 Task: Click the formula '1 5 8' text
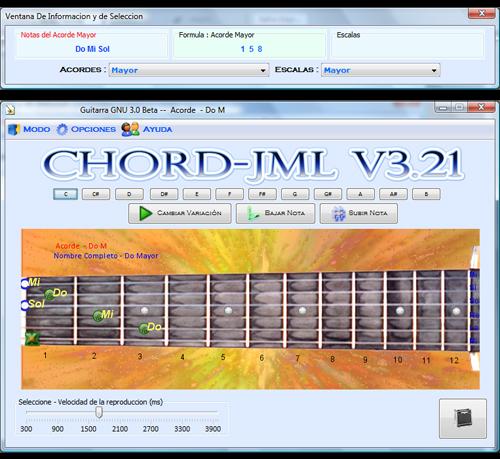coord(251,49)
